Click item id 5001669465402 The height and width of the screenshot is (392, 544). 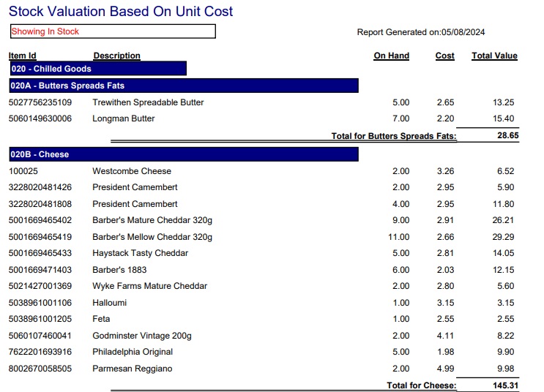pos(40,220)
